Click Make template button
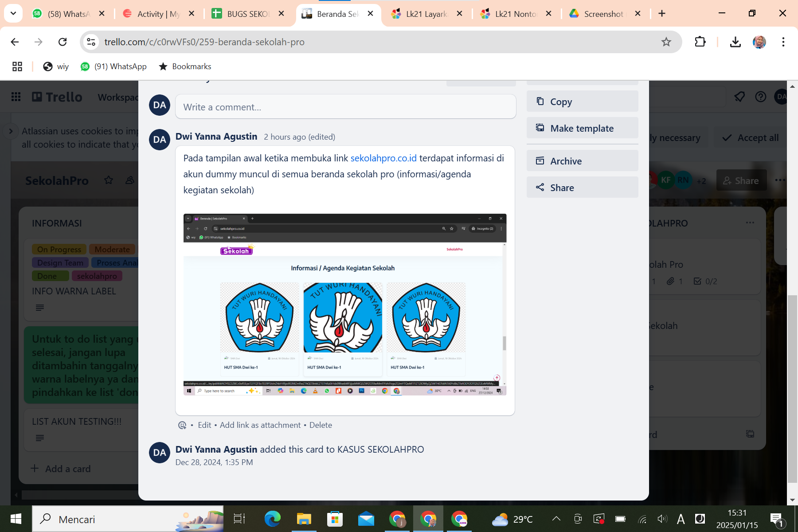Image resolution: width=798 pixels, height=532 pixels. tap(582, 128)
